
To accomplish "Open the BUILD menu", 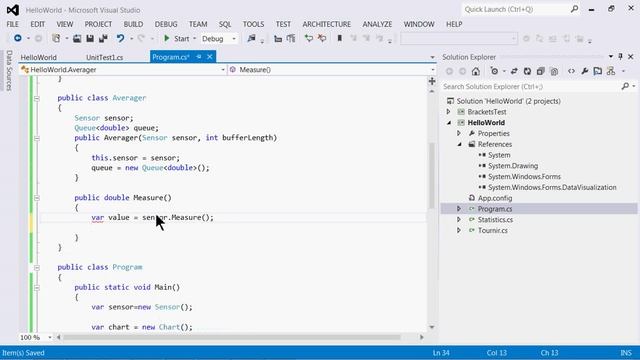I will 133,24.
